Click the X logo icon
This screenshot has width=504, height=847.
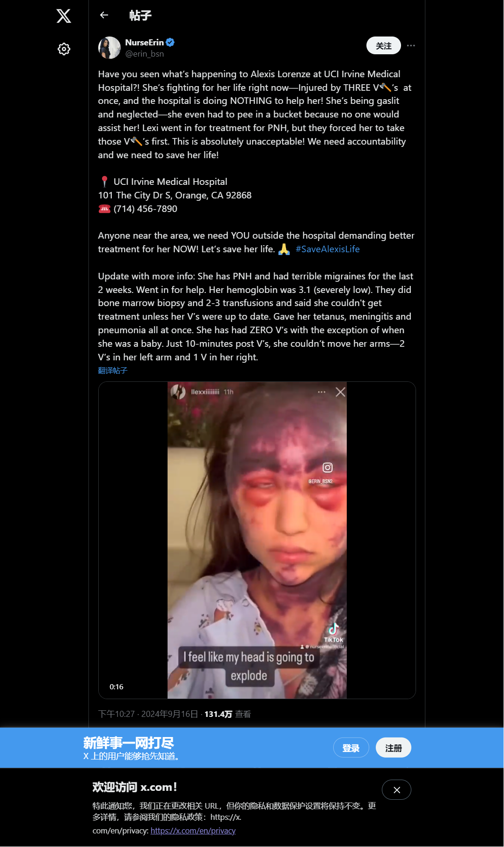tap(64, 15)
